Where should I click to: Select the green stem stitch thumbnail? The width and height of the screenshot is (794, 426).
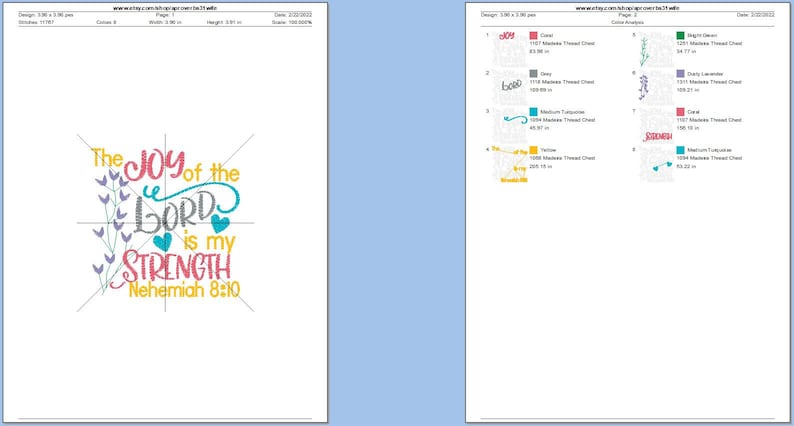click(657, 49)
